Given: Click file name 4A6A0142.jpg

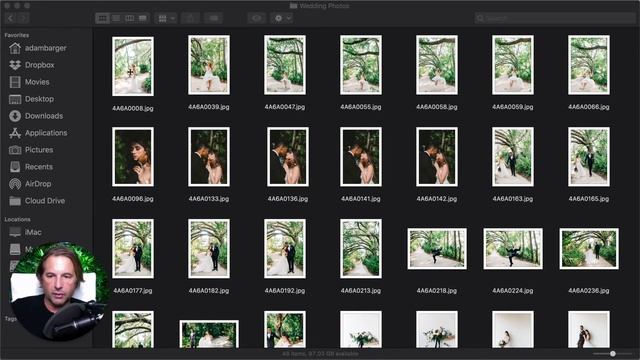Looking at the screenshot, I should pyautogui.click(x=437, y=199).
